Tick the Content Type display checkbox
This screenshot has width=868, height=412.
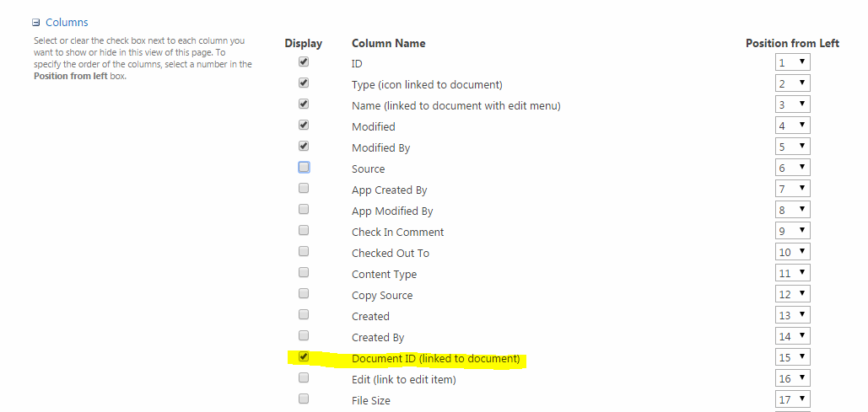(x=304, y=273)
